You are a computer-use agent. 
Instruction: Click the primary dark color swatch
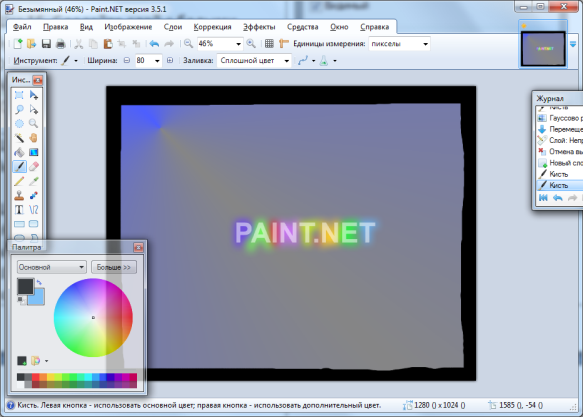[x=26, y=287]
